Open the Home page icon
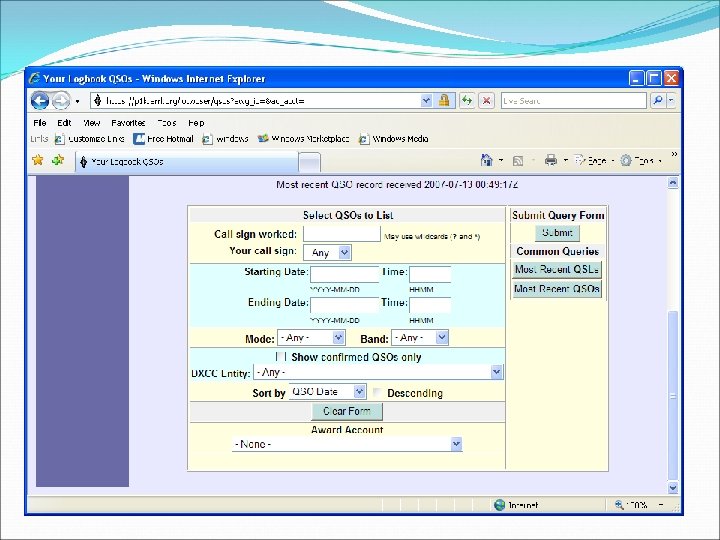720x540 pixels. pos(486,160)
